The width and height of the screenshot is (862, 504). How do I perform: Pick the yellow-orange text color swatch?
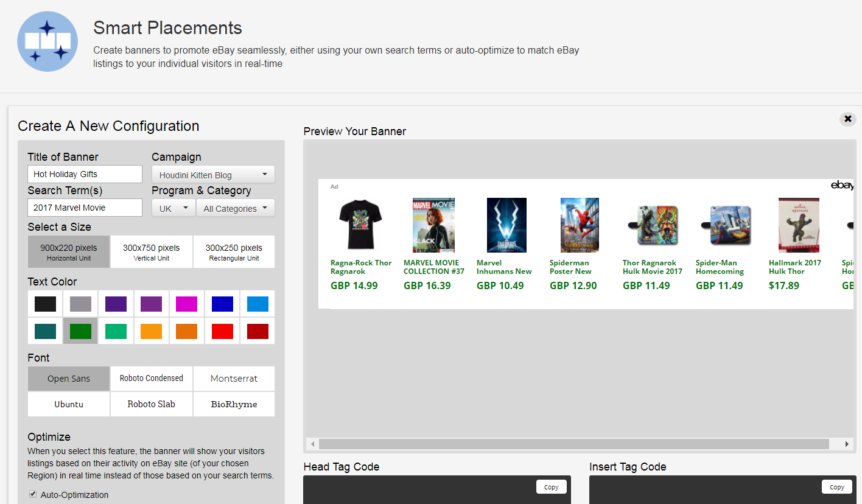point(151,331)
